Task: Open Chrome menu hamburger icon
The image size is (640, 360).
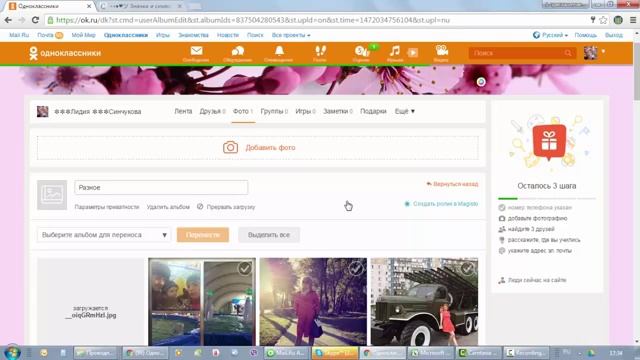Action: pyautogui.click(x=633, y=20)
